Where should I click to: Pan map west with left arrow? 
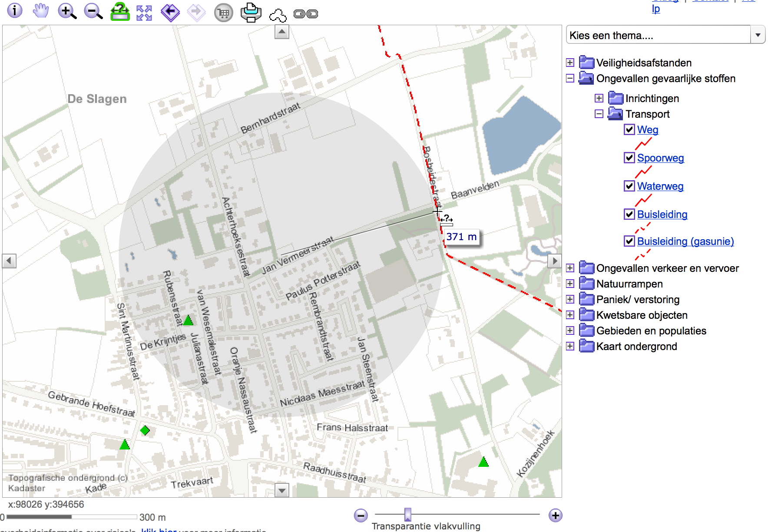(9, 261)
